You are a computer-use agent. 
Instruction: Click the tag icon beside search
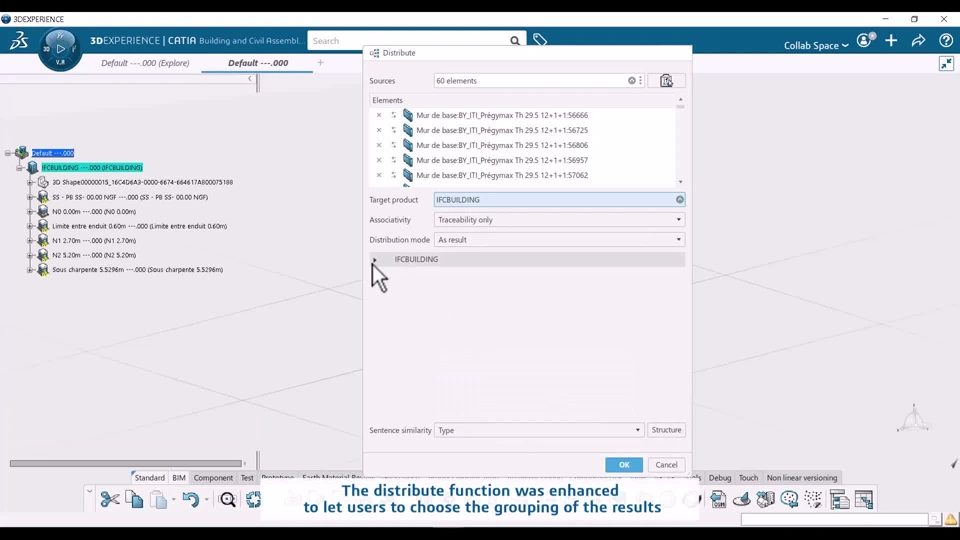coord(539,40)
